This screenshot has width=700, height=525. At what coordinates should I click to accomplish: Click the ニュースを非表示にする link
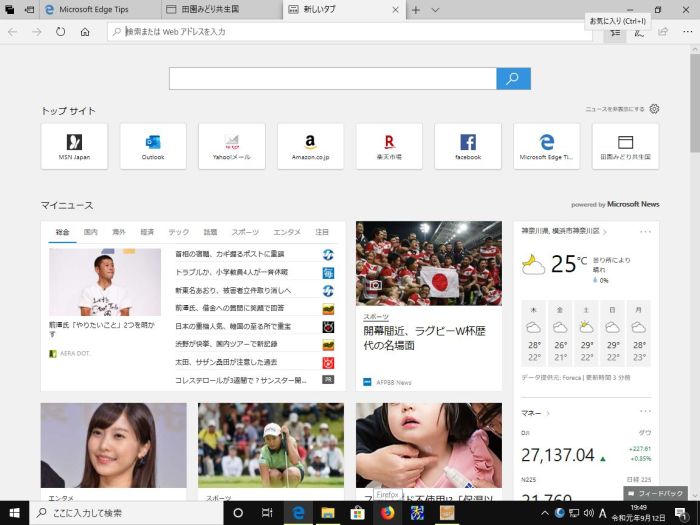click(x=615, y=109)
